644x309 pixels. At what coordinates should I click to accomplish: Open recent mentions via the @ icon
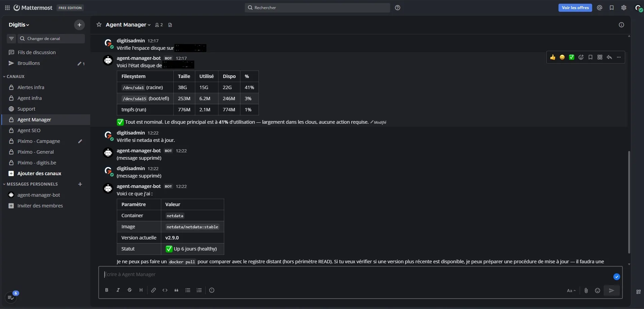click(600, 7)
